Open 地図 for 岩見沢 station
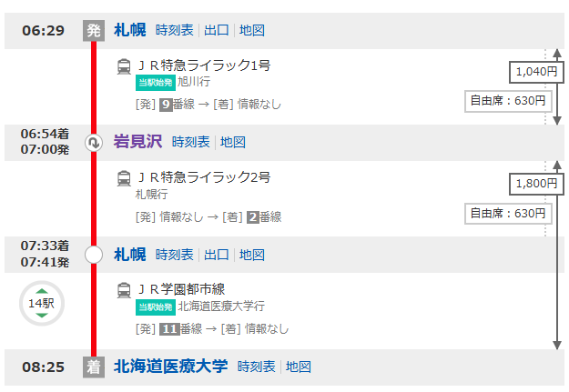This screenshot has height=392, width=569. click(x=233, y=142)
